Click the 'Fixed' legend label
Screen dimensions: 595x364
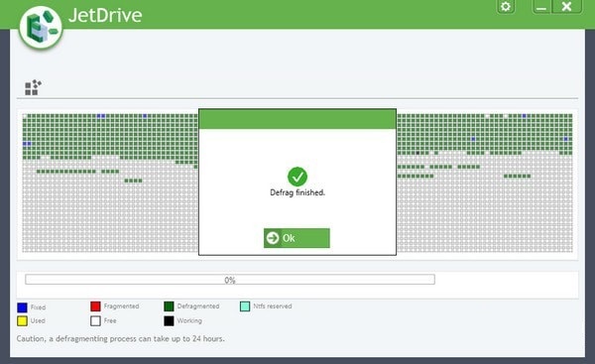click(38, 307)
